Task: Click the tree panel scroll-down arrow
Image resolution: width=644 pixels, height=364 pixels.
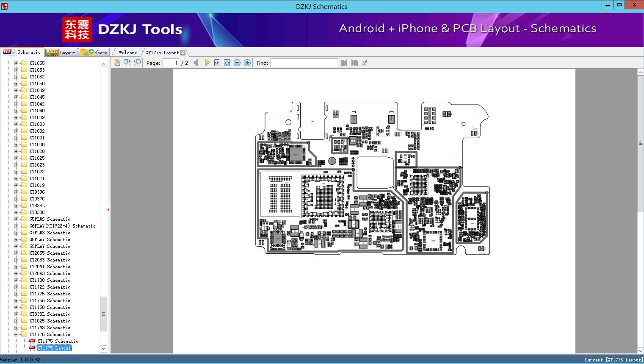Action: [103, 349]
